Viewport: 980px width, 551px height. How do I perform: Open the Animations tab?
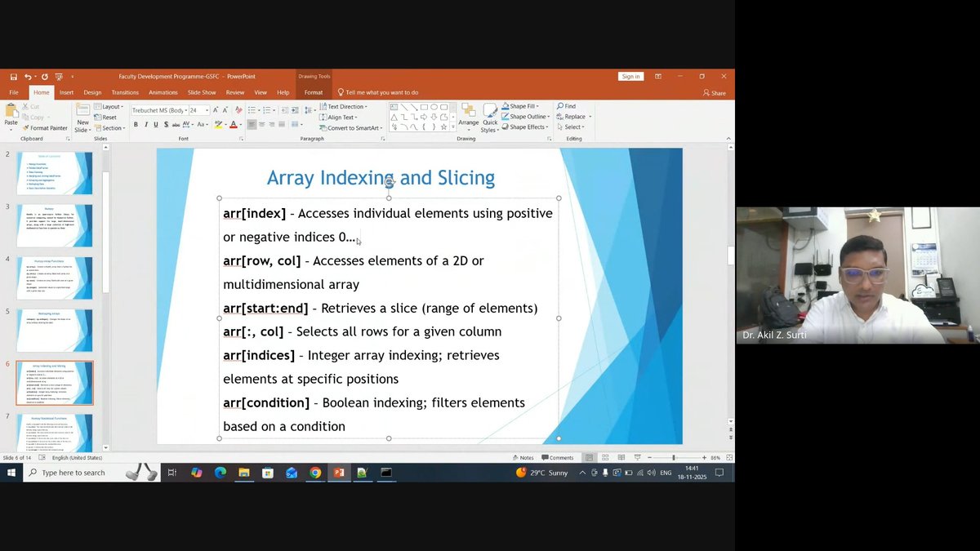coord(163,92)
